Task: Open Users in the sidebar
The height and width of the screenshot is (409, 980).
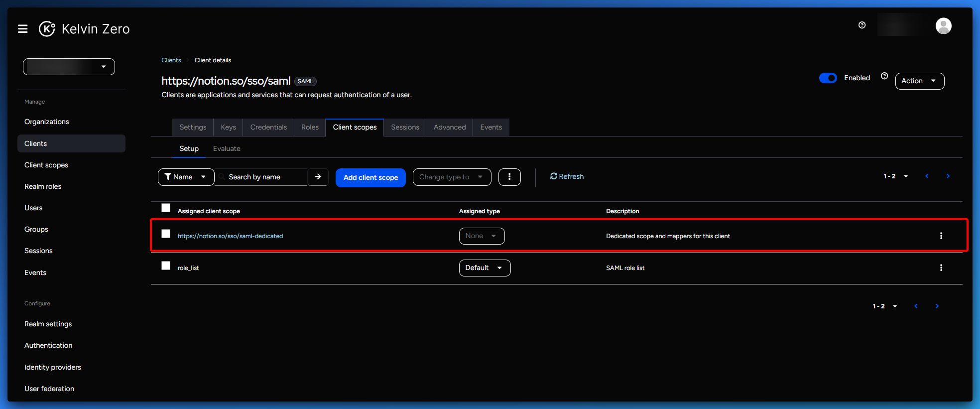Action: (x=71, y=208)
